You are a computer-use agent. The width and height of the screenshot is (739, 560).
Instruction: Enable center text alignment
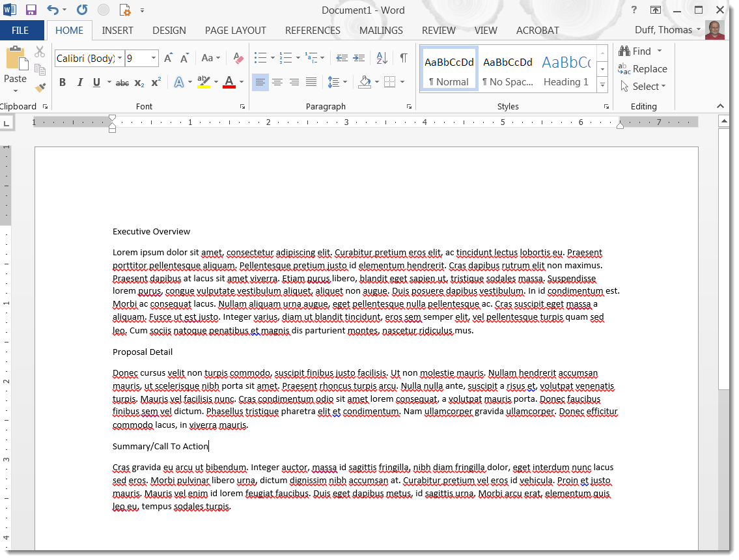click(x=277, y=82)
